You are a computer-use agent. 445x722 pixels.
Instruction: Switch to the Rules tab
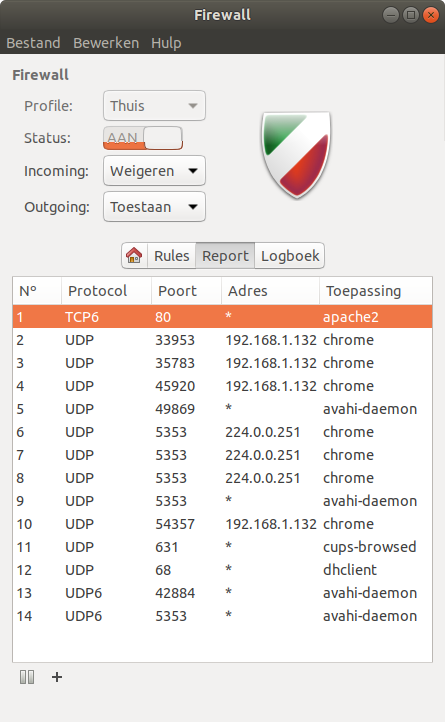[171, 256]
